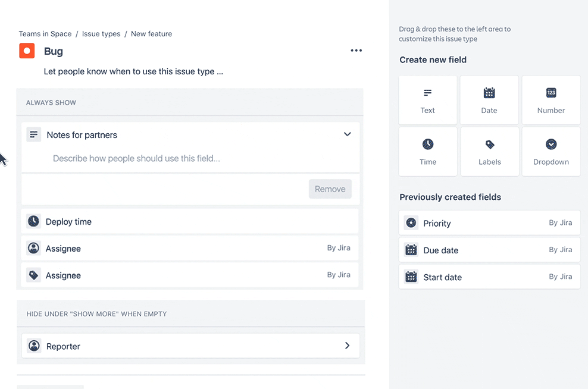The height and width of the screenshot is (389, 588).
Task: Select the Text field type tile
Action: point(428,100)
